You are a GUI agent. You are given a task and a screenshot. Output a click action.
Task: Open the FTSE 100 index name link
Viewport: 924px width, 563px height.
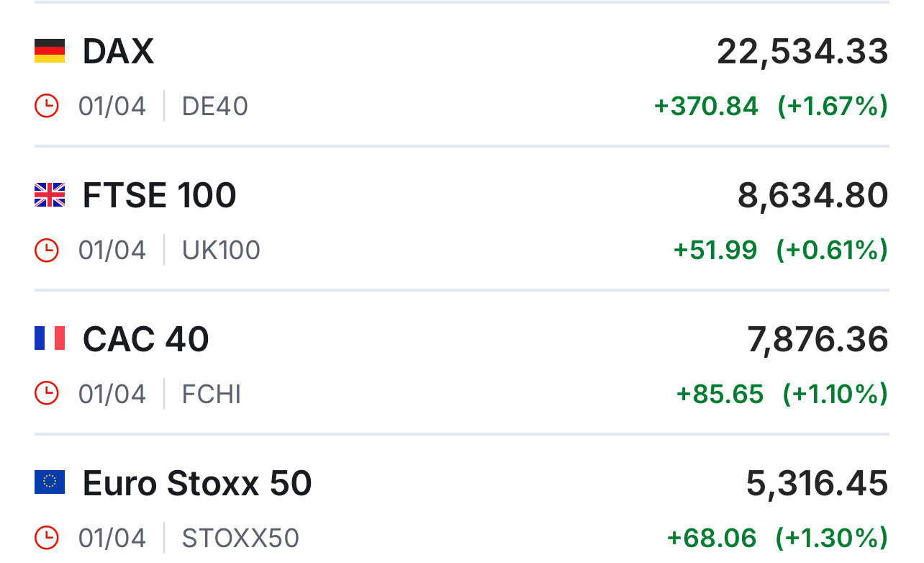coord(159,195)
